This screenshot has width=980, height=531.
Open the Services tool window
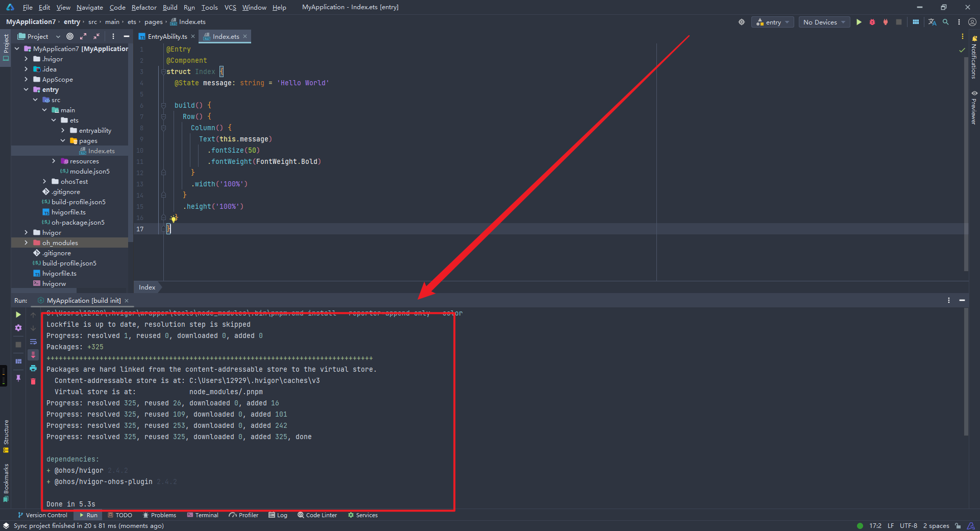[x=363, y=515]
